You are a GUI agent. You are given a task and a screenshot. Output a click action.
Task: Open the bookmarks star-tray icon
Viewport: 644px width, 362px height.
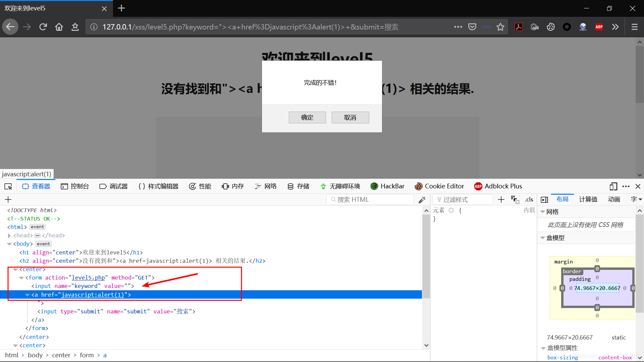coord(75,27)
